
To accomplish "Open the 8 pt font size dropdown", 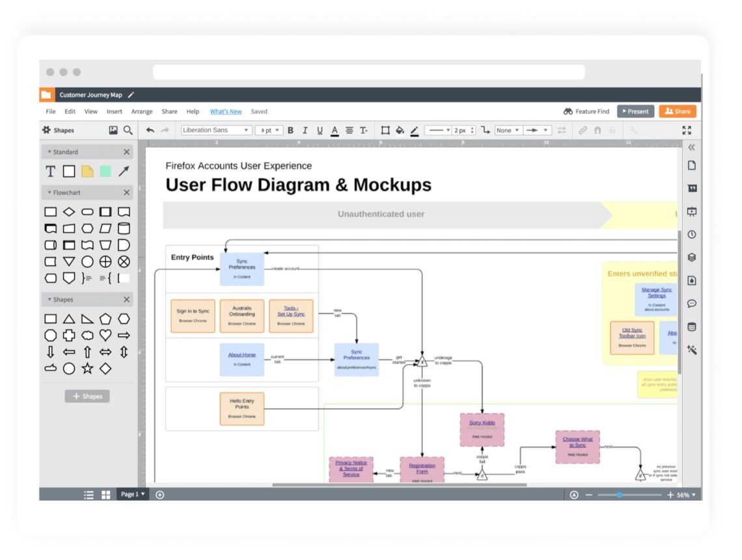I will [x=269, y=130].
